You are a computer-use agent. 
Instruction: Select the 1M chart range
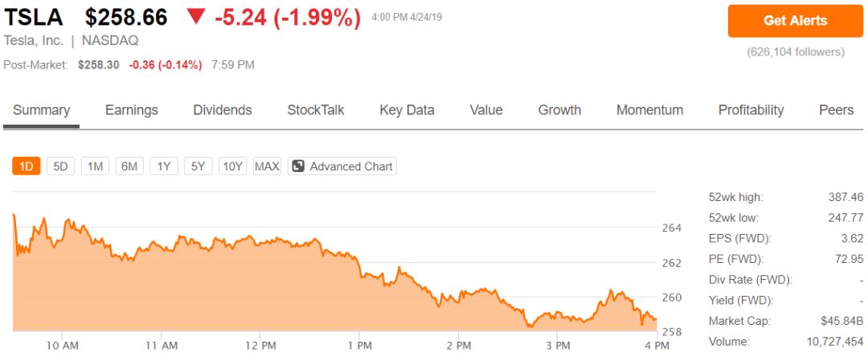tap(95, 166)
